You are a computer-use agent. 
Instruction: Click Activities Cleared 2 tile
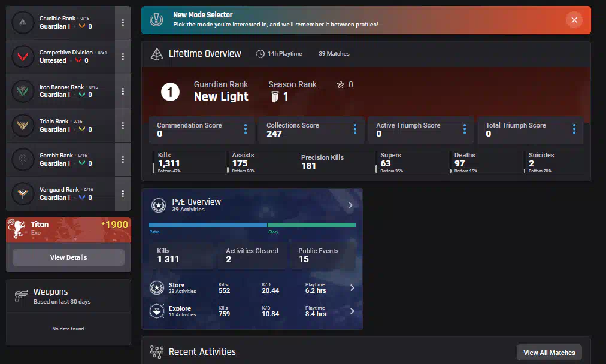[253, 256]
